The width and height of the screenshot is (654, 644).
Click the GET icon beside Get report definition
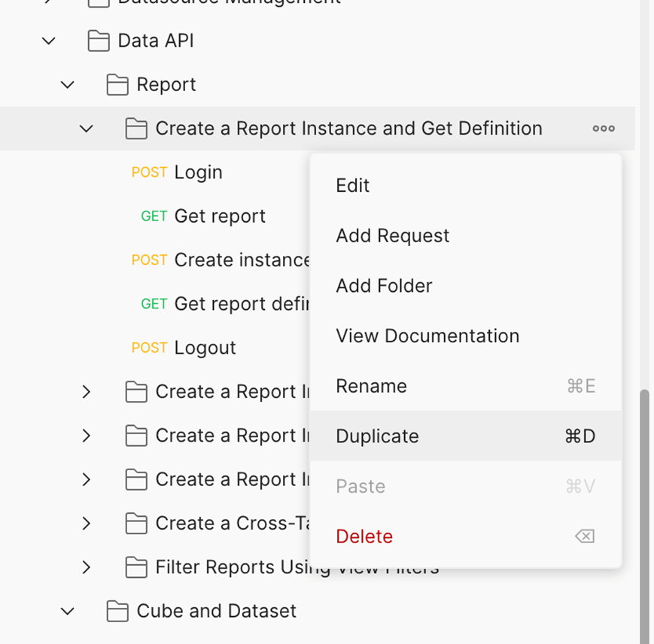tap(154, 304)
